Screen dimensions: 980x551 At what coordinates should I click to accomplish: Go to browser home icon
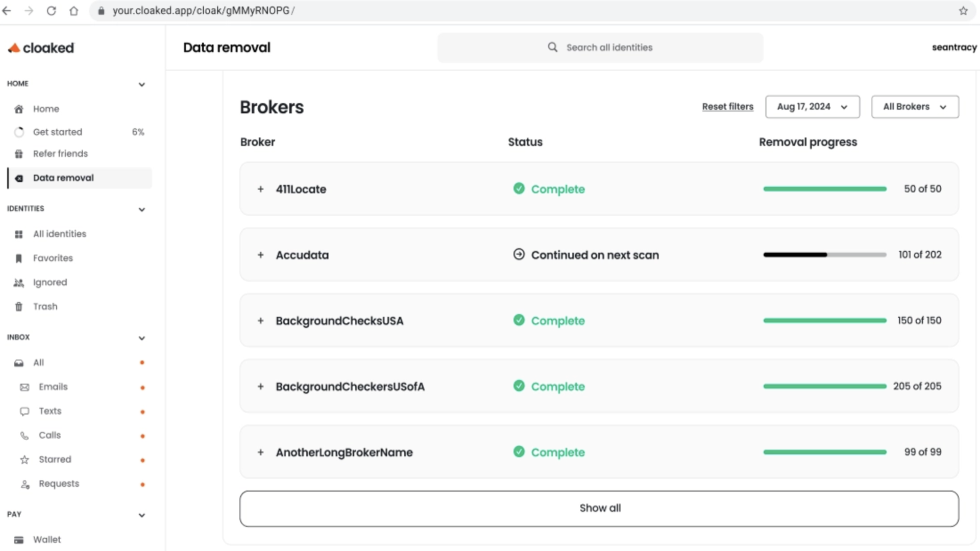point(73,11)
